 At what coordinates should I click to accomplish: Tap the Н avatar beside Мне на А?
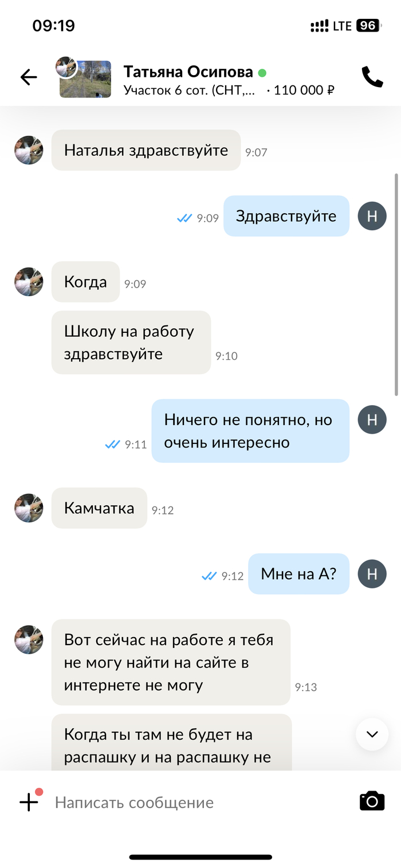[372, 574]
